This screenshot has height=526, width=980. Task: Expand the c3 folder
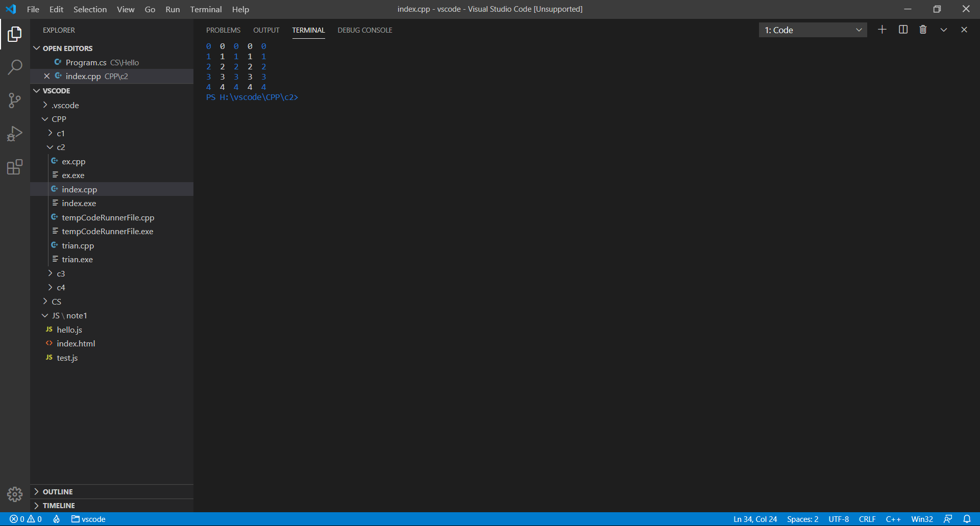point(61,273)
